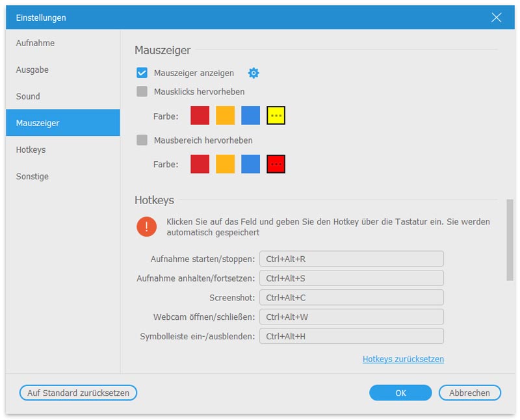Enable the Mausbereich hervorheben checkbox
This screenshot has height=420, width=520.
tap(142, 140)
